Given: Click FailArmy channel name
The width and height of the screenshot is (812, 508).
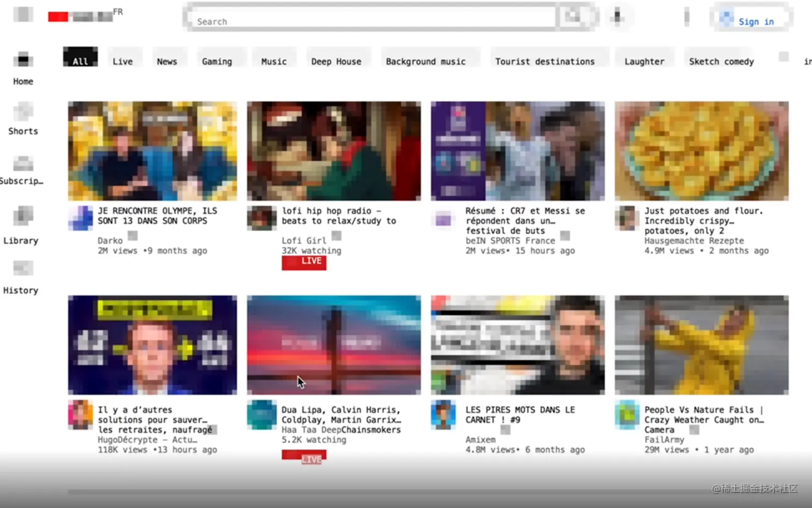Looking at the screenshot, I should point(664,439).
